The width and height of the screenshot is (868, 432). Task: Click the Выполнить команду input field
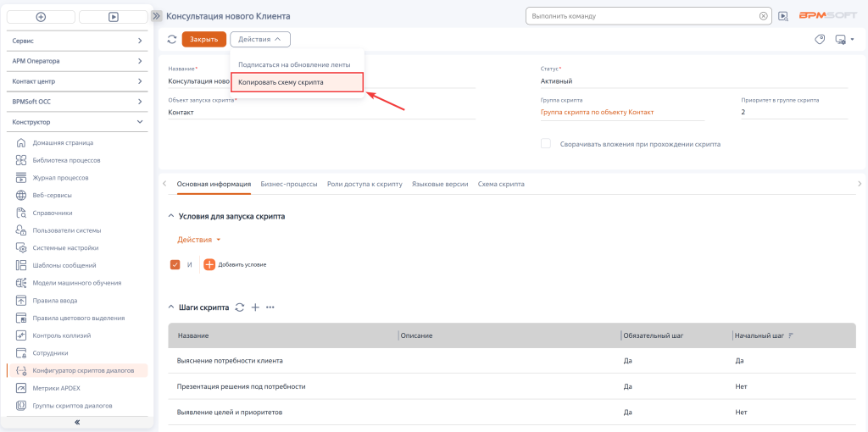[x=642, y=16]
